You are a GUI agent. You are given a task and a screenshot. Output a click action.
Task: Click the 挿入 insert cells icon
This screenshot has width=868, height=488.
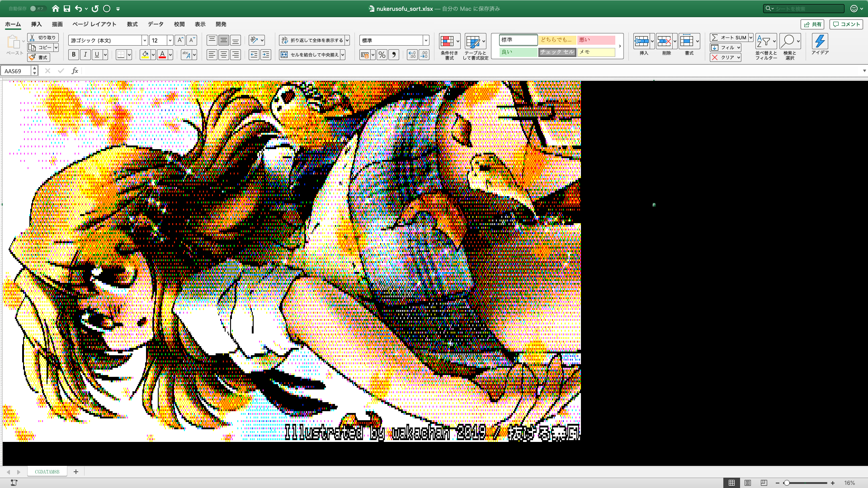pos(642,42)
